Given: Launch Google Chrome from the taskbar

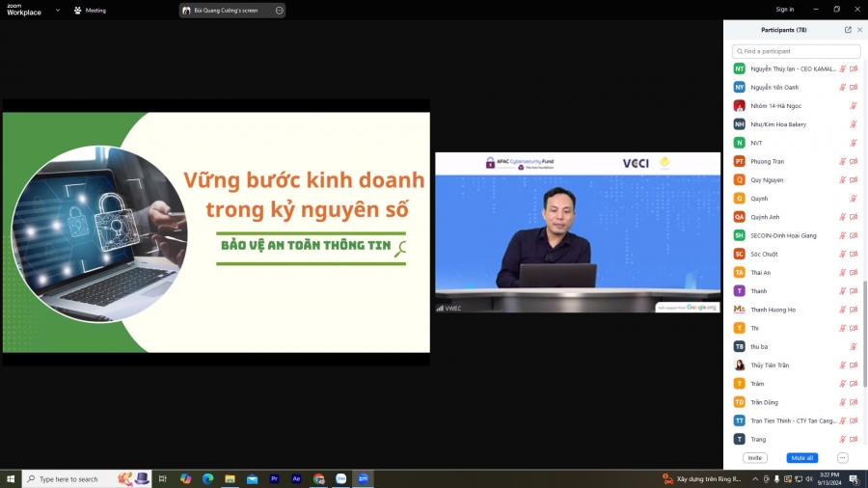Looking at the screenshot, I should click(x=318, y=478).
